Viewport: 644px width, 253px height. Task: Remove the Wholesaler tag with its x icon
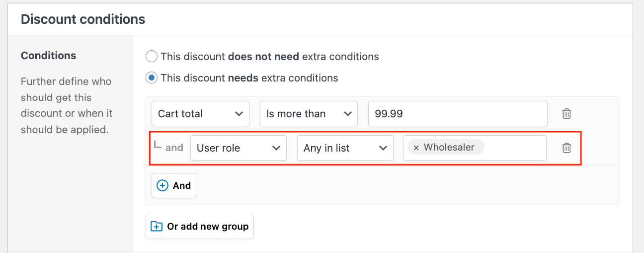[416, 148]
